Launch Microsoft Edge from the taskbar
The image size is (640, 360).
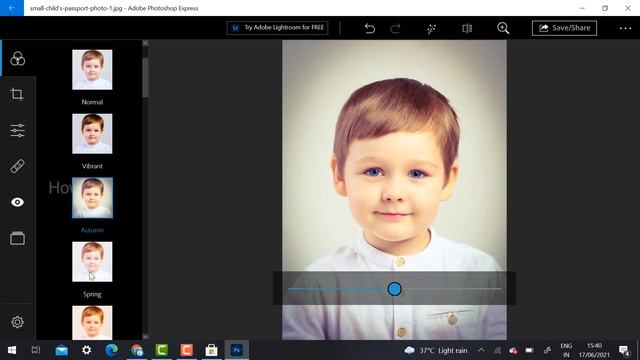tap(111, 350)
